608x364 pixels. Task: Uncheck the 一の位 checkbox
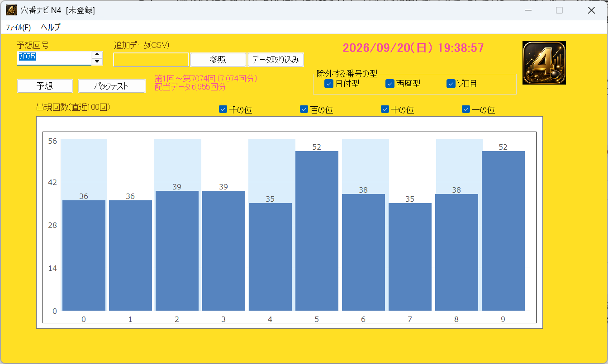pyautogui.click(x=466, y=109)
